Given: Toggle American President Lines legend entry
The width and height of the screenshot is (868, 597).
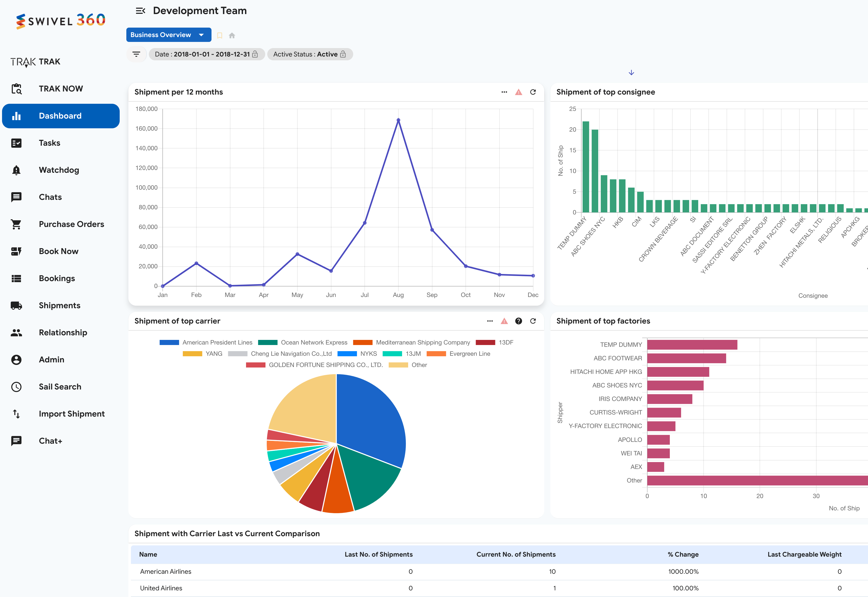Looking at the screenshot, I should pyautogui.click(x=206, y=343).
